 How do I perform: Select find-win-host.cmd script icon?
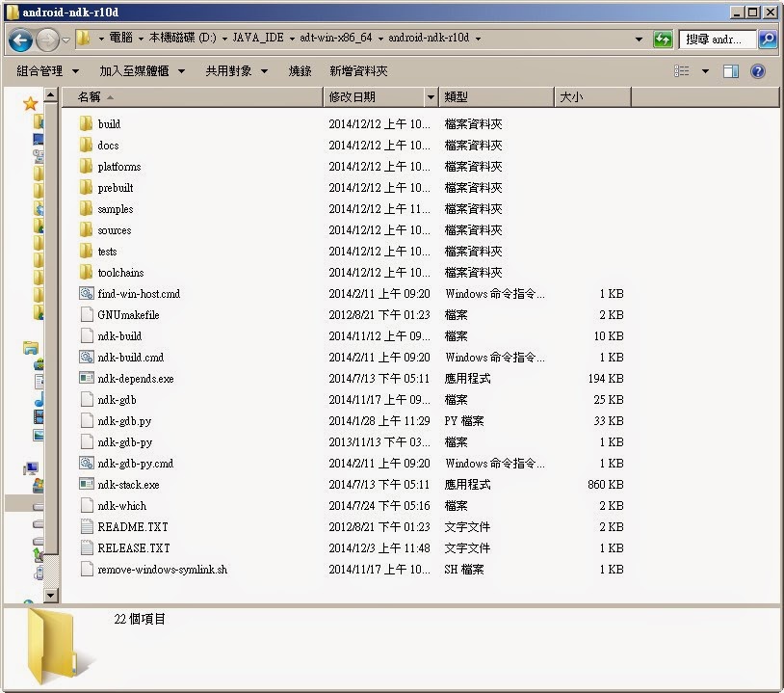click(x=87, y=294)
